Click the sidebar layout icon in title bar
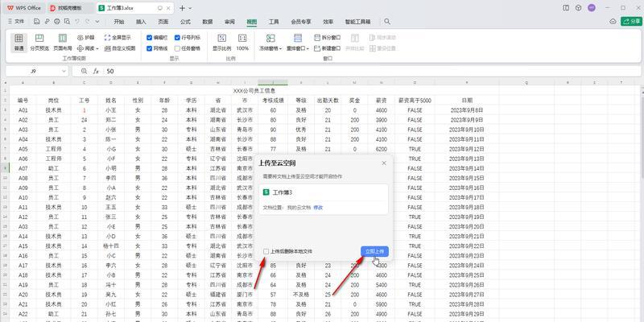644x322 pixels. tap(566, 8)
